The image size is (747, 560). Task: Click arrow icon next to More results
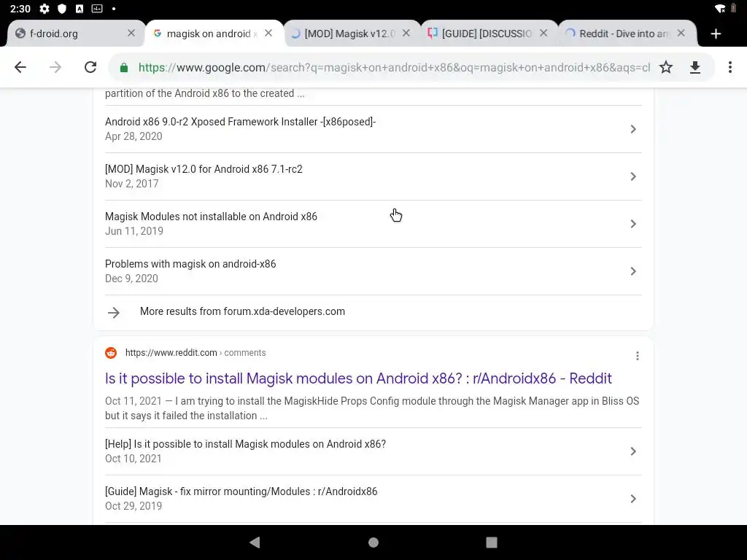point(113,312)
